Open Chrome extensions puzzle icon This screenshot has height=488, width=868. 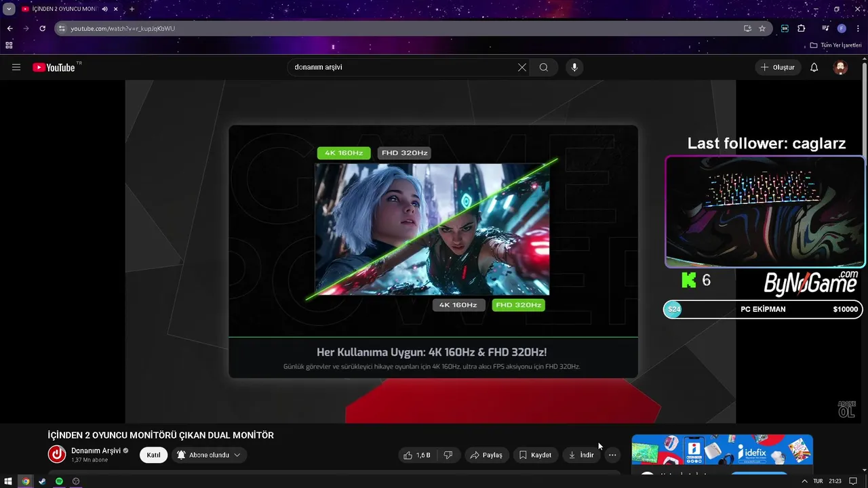point(802,28)
